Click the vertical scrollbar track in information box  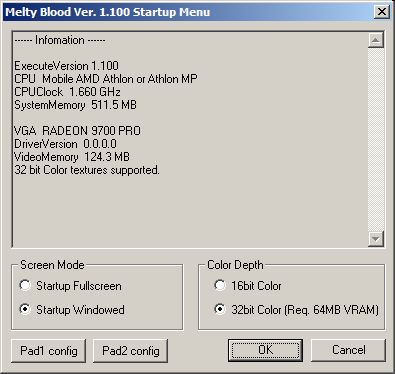(x=376, y=139)
